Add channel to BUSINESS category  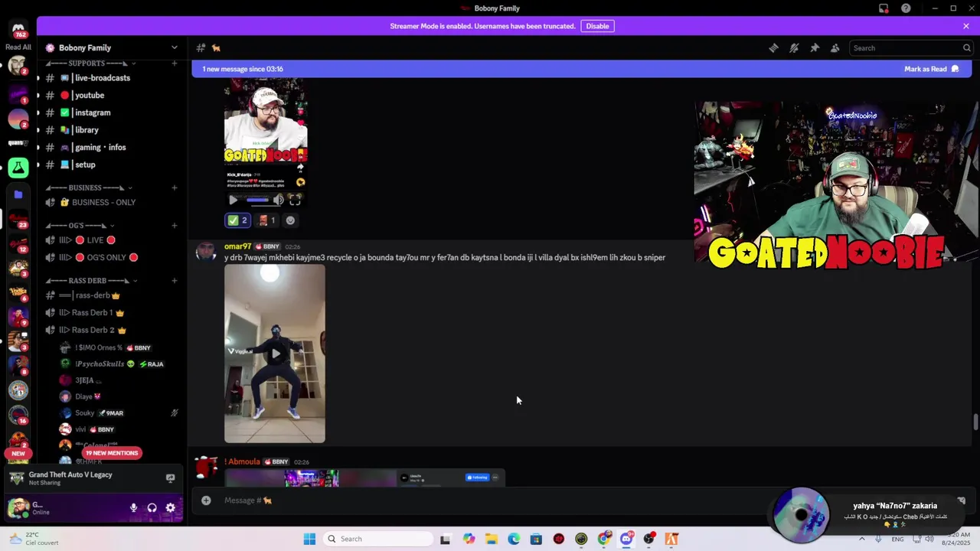(x=175, y=187)
